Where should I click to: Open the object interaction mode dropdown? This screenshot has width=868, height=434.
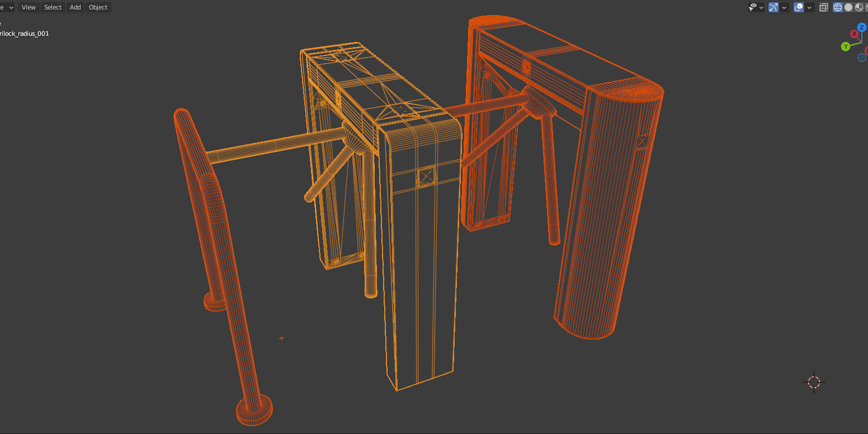point(7,7)
